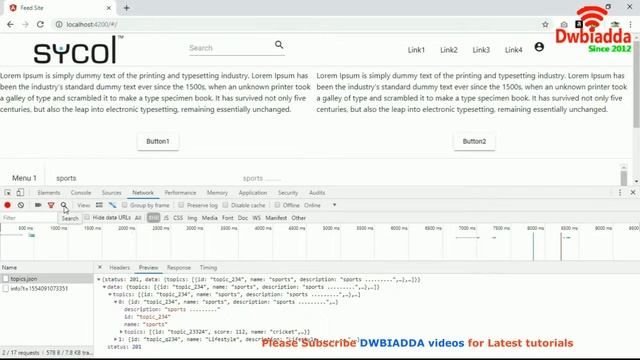Check the Offline checkbox

click(277, 205)
